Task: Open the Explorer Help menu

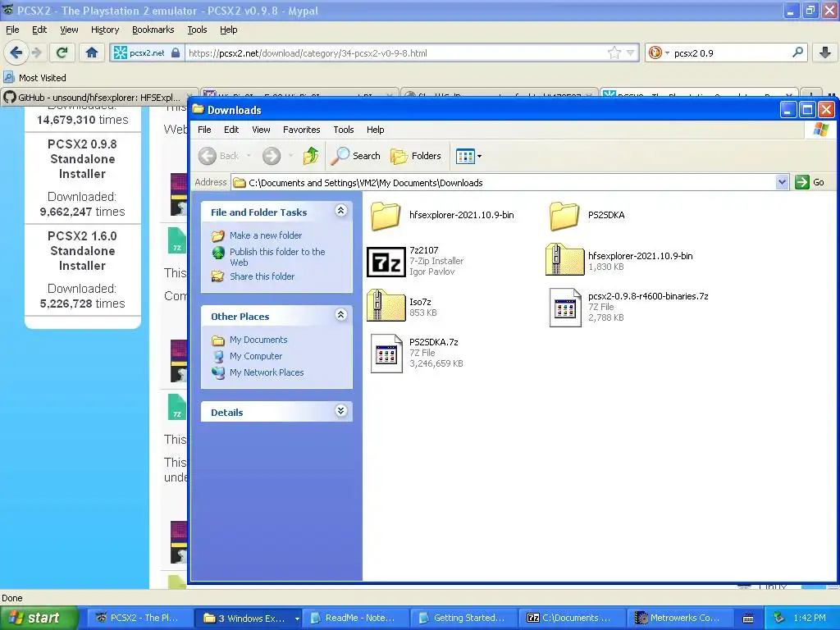Action: (375, 130)
